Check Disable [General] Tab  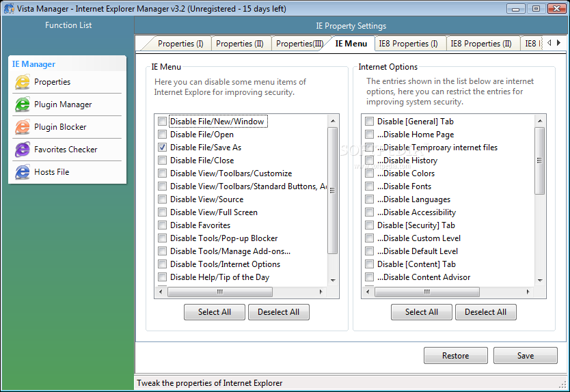(369, 122)
